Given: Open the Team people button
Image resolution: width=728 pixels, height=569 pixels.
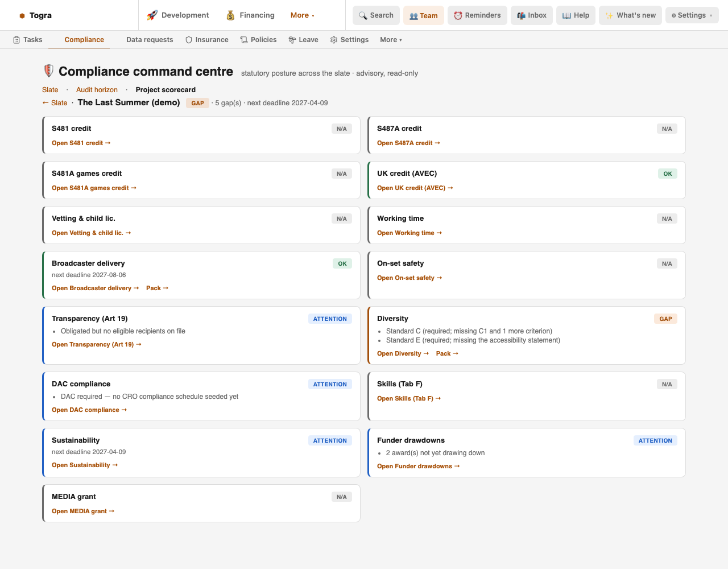Looking at the screenshot, I should pos(424,15).
